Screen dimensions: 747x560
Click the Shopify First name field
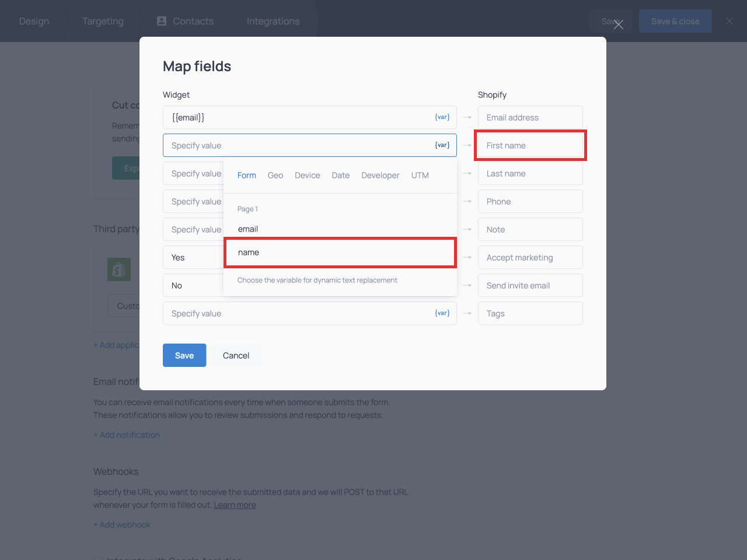[530, 145]
